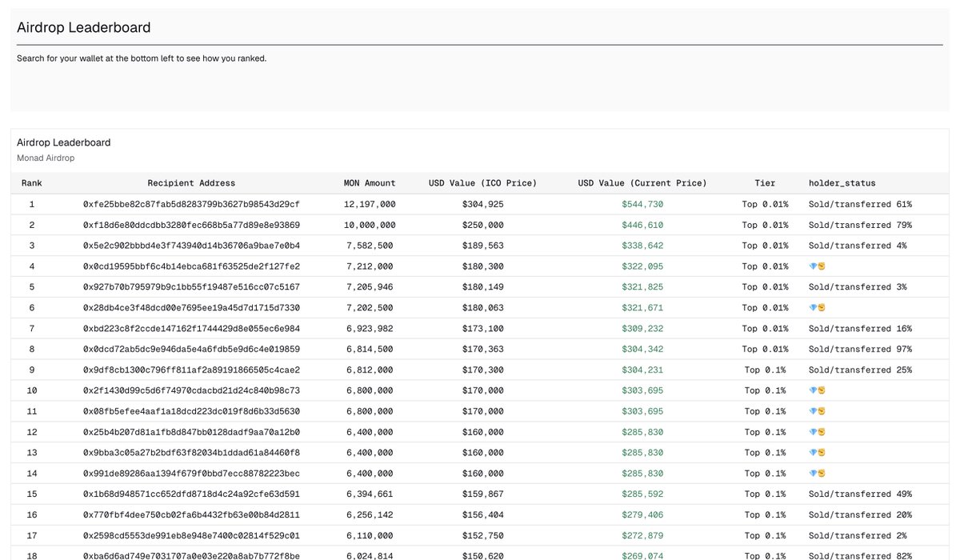This screenshot has height=560, width=960.
Task: Click the current value $338,642
Action: pos(642,246)
